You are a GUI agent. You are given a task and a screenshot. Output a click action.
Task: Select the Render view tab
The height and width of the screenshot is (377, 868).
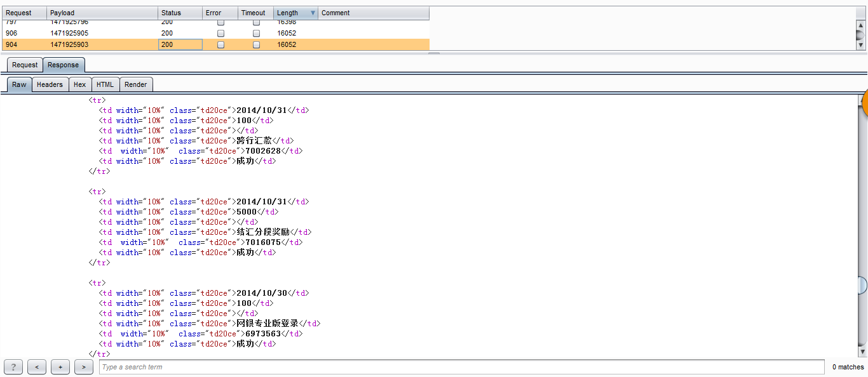point(135,84)
